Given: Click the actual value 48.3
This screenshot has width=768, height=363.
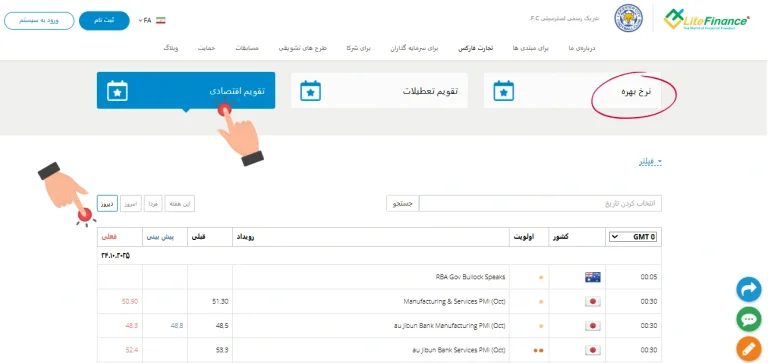Looking at the screenshot, I should 132,326.
